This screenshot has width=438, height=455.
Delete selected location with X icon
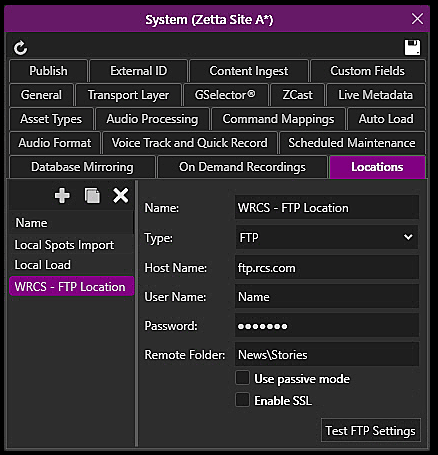tap(120, 195)
